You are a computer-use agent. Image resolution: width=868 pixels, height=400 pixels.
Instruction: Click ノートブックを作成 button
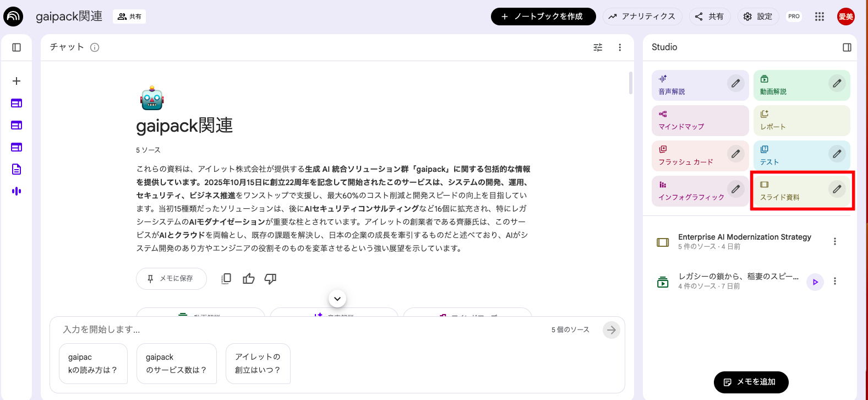pyautogui.click(x=543, y=17)
